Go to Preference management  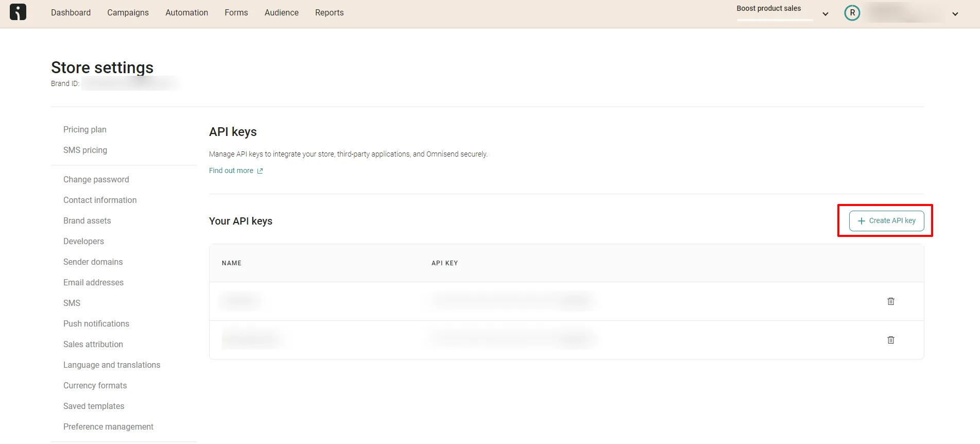(x=108, y=426)
